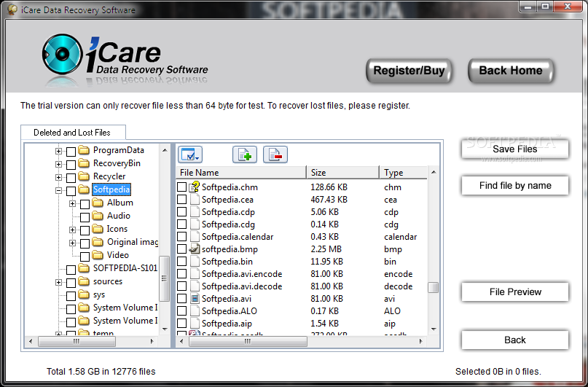This screenshot has width=588, height=387.
Task: Click the Audio folder icon
Action: click(x=98, y=216)
